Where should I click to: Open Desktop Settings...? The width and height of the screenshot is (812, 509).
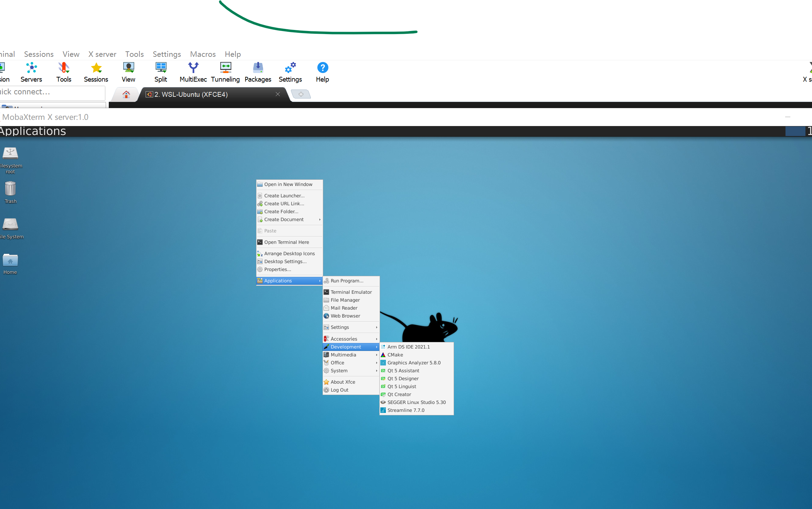(x=289, y=261)
